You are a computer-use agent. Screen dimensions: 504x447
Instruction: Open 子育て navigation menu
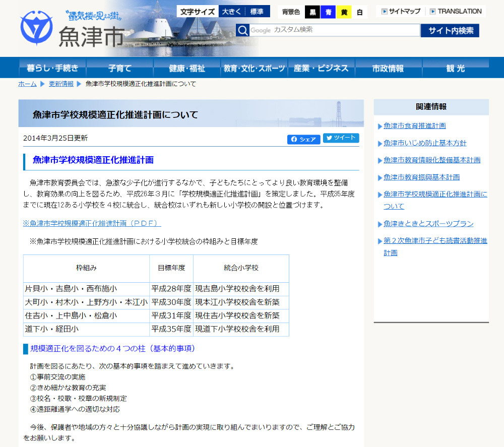119,68
